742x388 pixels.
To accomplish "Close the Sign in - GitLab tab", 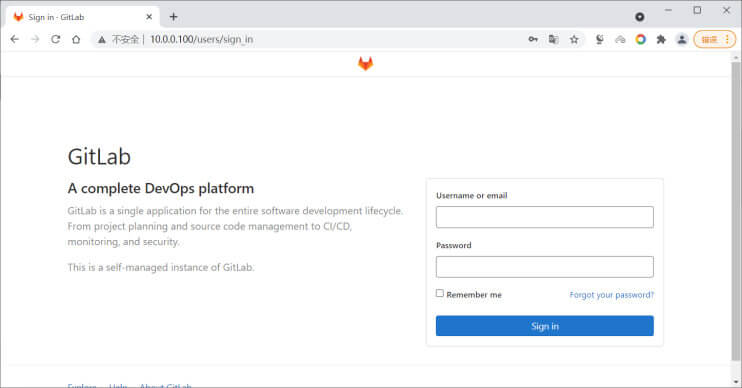I will click(x=149, y=17).
